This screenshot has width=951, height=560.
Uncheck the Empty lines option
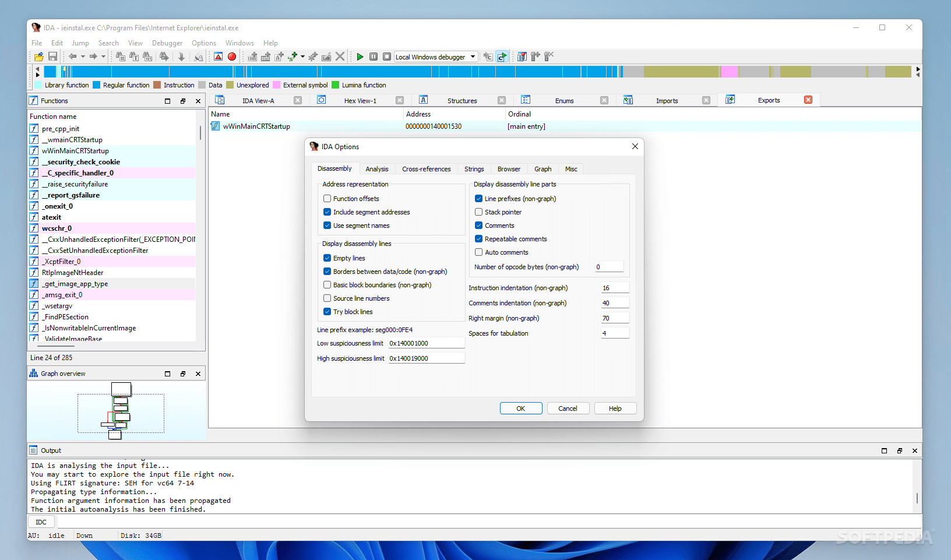[327, 258]
